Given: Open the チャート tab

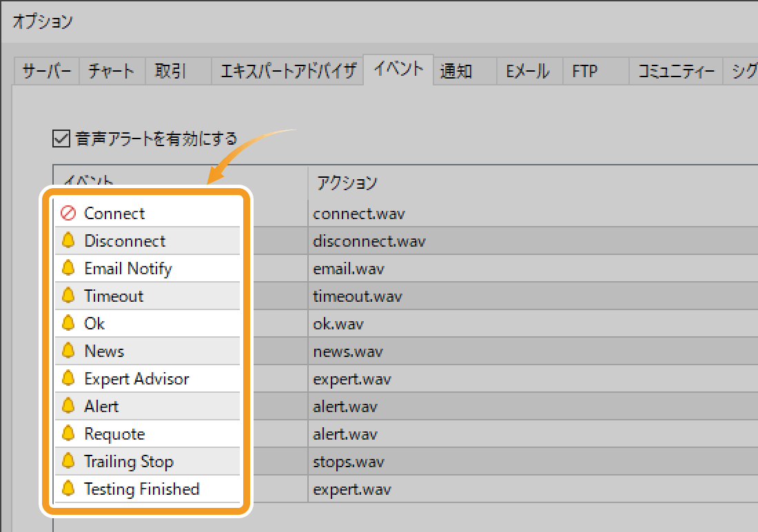Looking at the screenshot, I should pyautogui.click(x=112, y=71).
